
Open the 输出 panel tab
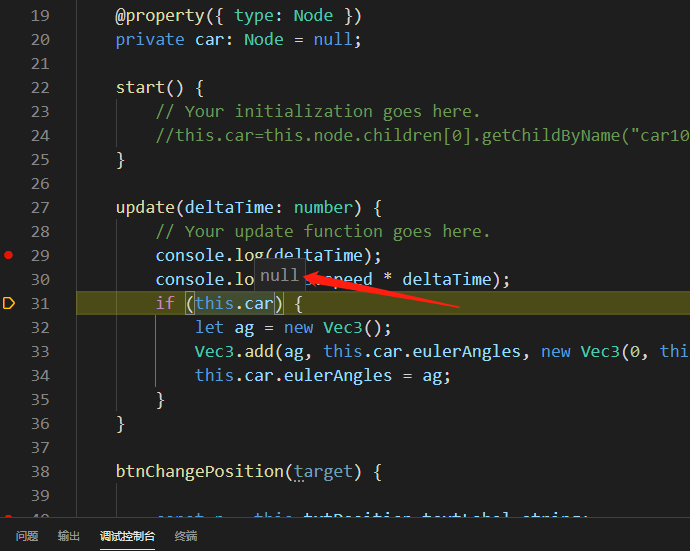click(x=69, y=536)
